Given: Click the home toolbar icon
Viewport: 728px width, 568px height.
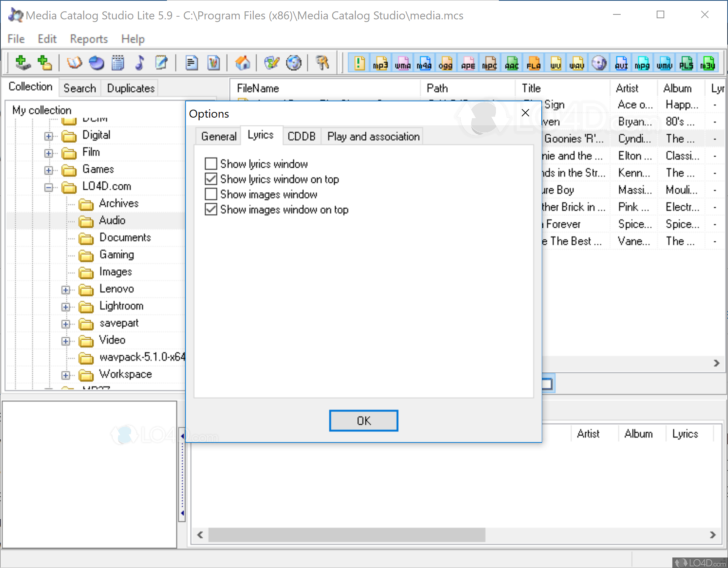Looking at the screenshot, I should pyautogui.click(x=243, y=63).
